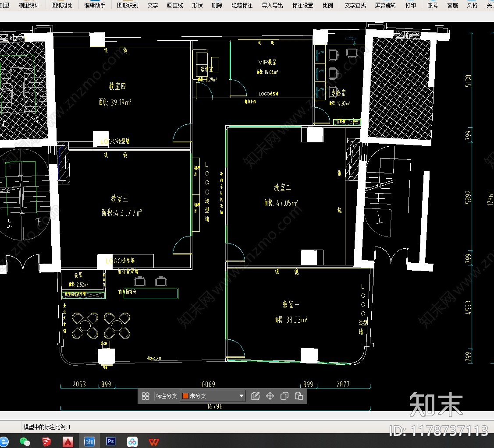Open 标注设置 annotation settings
Viewport: 494px width, 448px height.
coord(302,5)
